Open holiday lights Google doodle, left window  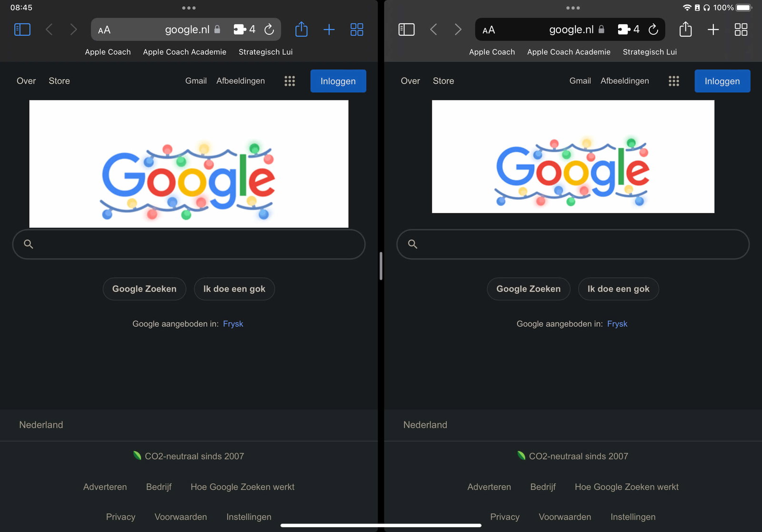tap(189, 164)
